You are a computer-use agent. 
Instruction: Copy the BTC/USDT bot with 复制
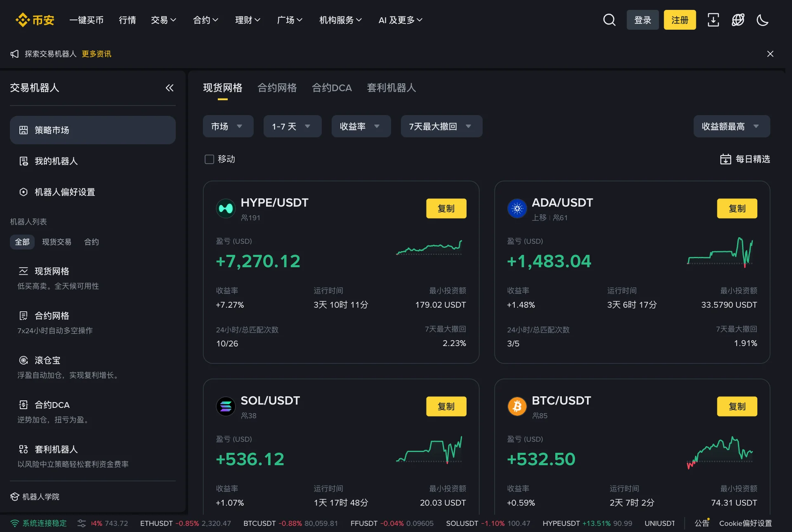click(737, 407)
